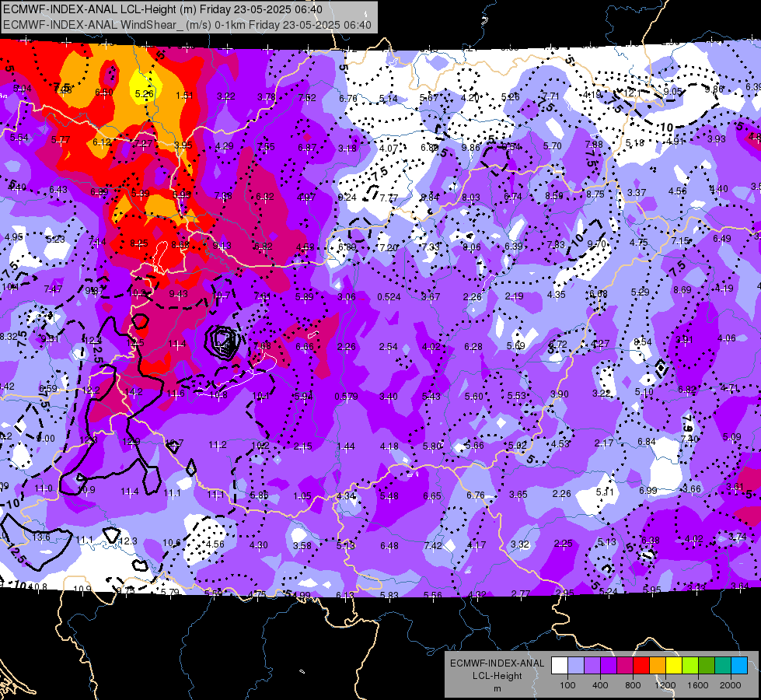
Task: Click the orange swatch in the legend color bar
Action: (x=658, y=666)
